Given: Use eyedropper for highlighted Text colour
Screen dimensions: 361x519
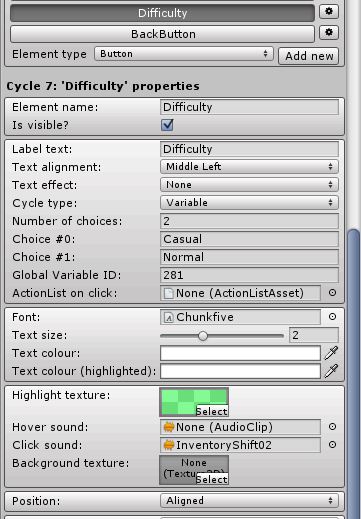Looking at the screenshot, I should click(331, 371).
